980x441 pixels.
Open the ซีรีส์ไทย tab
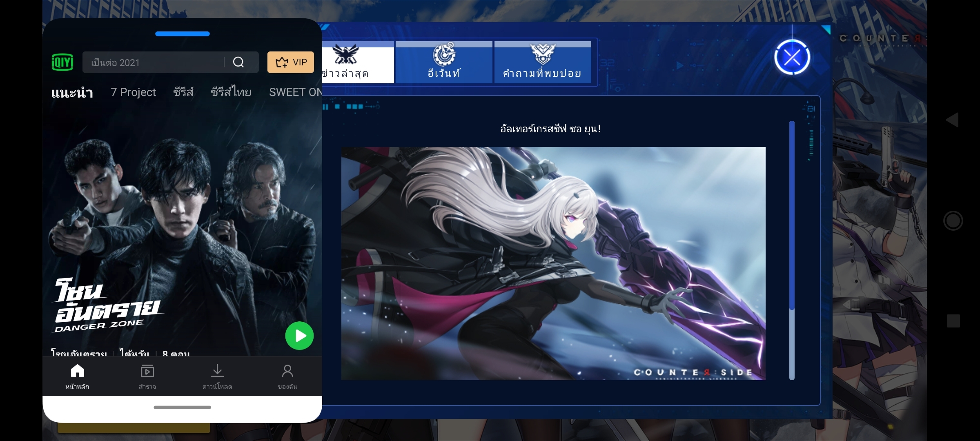tap(231, 92)
